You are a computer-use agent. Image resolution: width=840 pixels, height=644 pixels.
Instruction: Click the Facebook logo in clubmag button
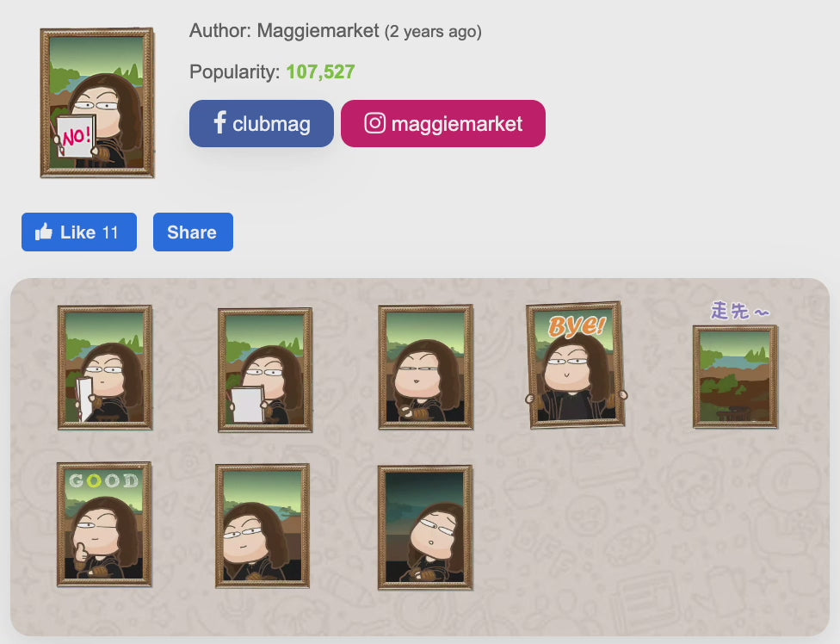tap(219, 123)
